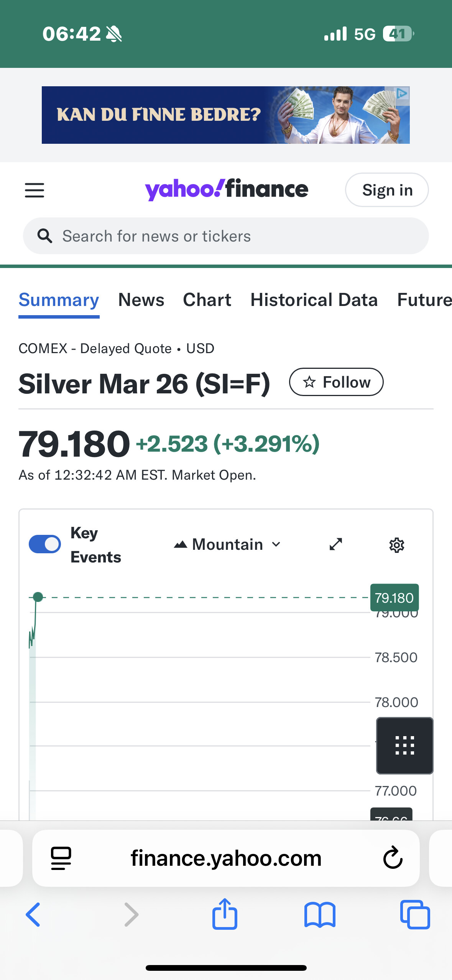Screen dimensions: 452x980
Task: Follow Silver Mar 26 futures
Action: tap(336, 382)
